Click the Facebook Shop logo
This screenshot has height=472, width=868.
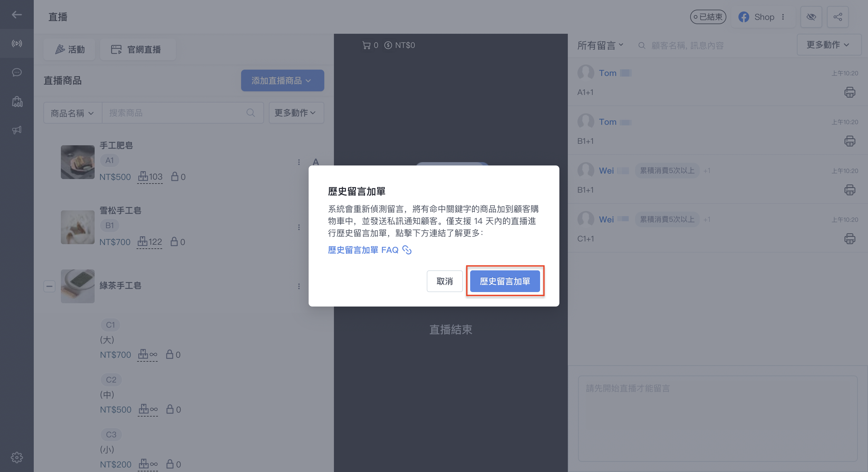[744, 17]
